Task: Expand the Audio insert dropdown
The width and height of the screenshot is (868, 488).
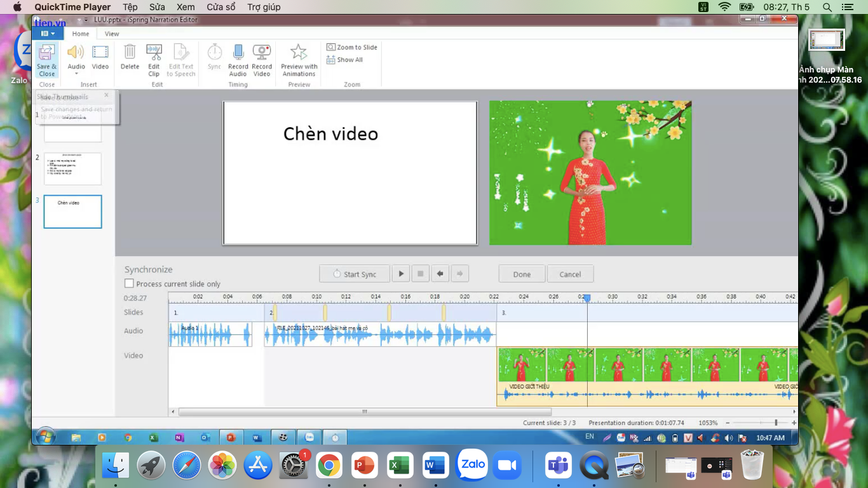Action: 76,74
